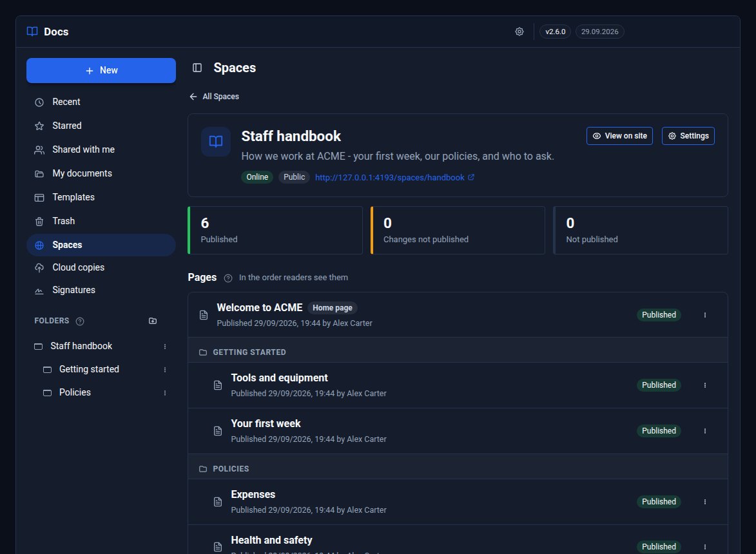Open the Expenses page
The image size is (756, 554).
[253, 494]
